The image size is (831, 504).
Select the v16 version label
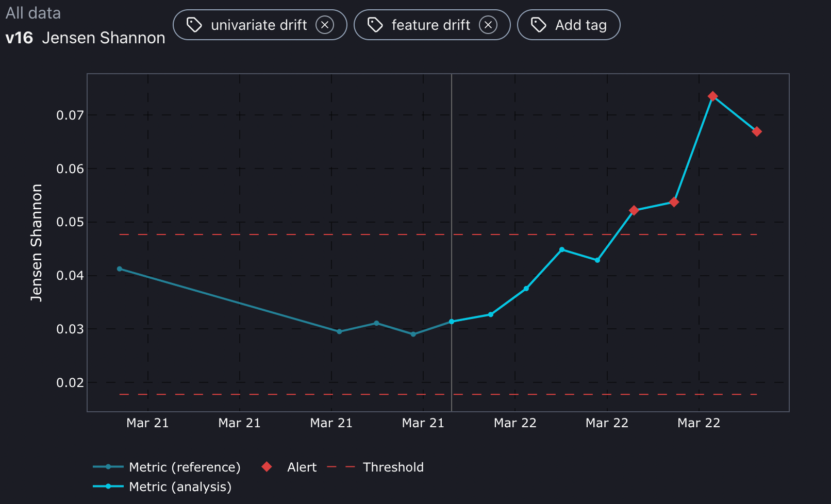tap(20, 38)
